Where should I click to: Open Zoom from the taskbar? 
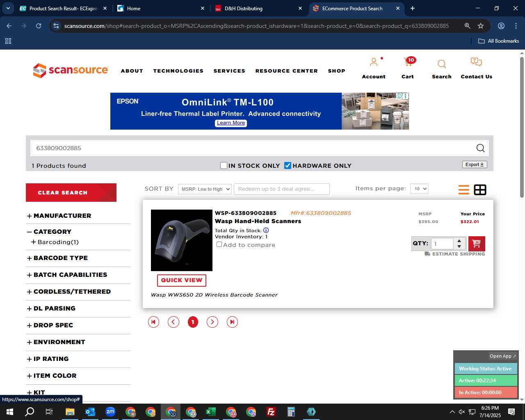[110, 412]
